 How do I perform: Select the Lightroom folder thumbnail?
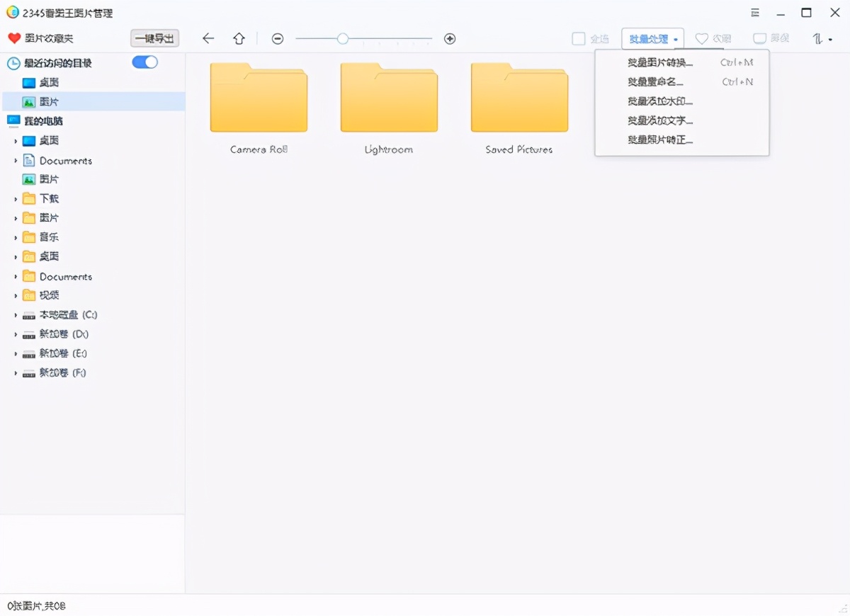click(389, 99)
